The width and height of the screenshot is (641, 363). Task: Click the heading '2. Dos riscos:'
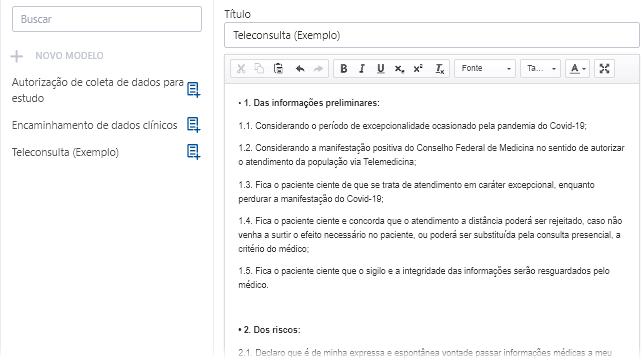click(272, 330)
